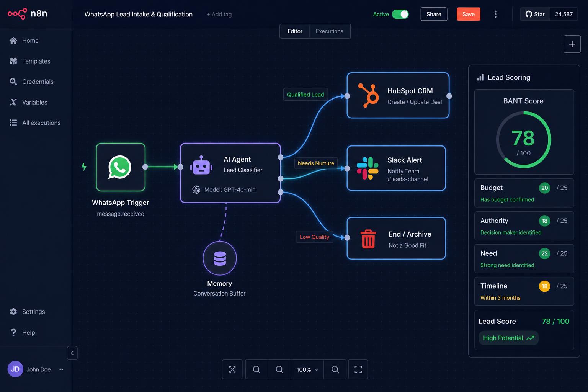Click the zoom-out magnifier beside the fit-view icon
Viewport: 588px width, 392px height.
[x=256, y=369]
